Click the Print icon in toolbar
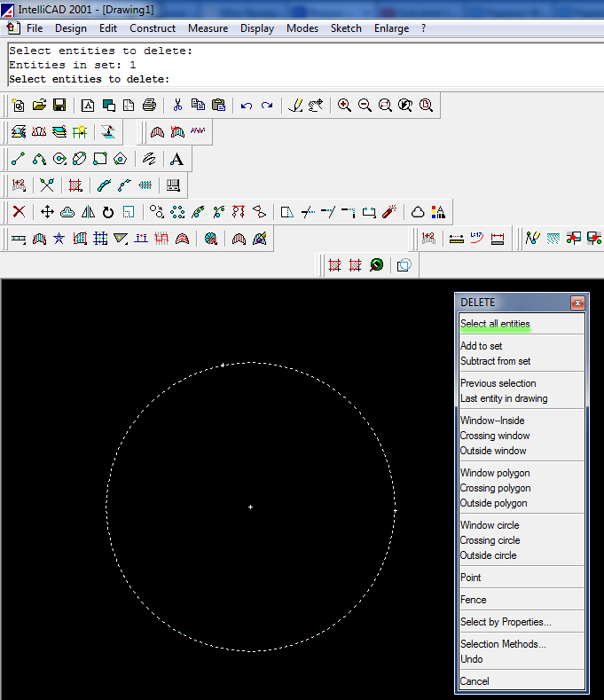This screenshot has width=604, height=700. (x=149, y=106)
